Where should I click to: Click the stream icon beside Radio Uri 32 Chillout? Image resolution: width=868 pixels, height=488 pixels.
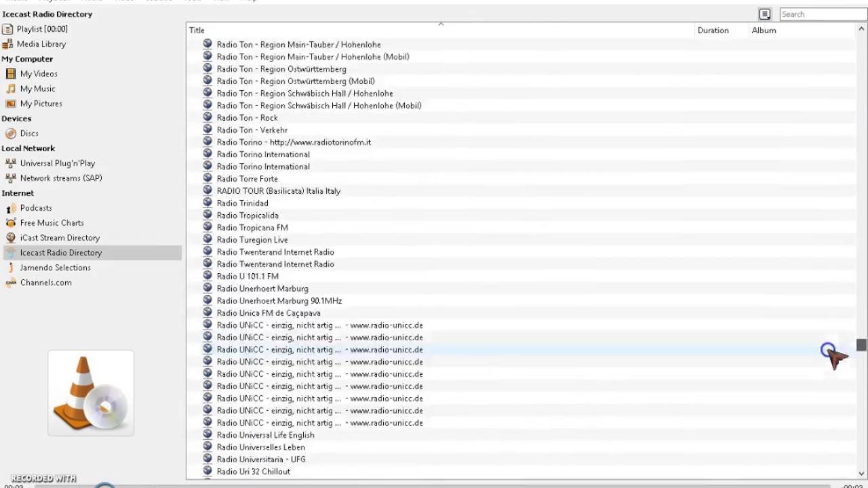(208, 471)
